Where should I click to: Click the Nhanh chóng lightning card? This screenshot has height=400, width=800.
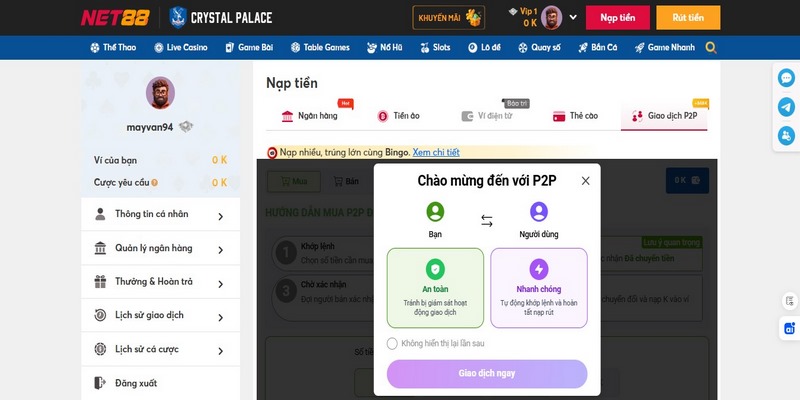pyautogui.click(x=539, y=288)
